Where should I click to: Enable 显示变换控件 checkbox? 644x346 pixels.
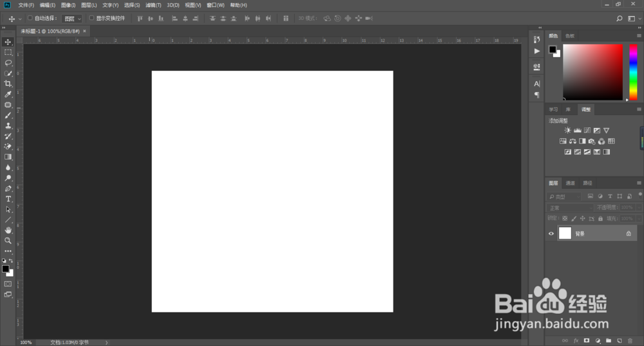pyautogui.click(x=91, y=18)
